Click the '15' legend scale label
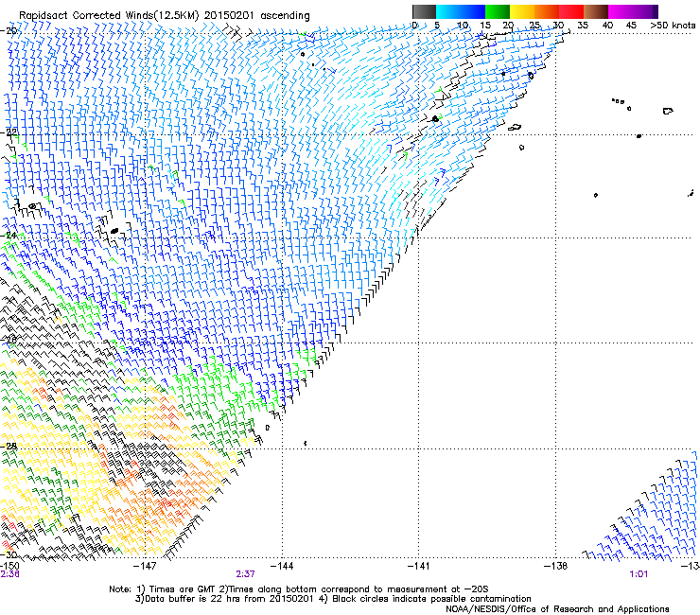This screenshot has width=700, height=615. 485,25
